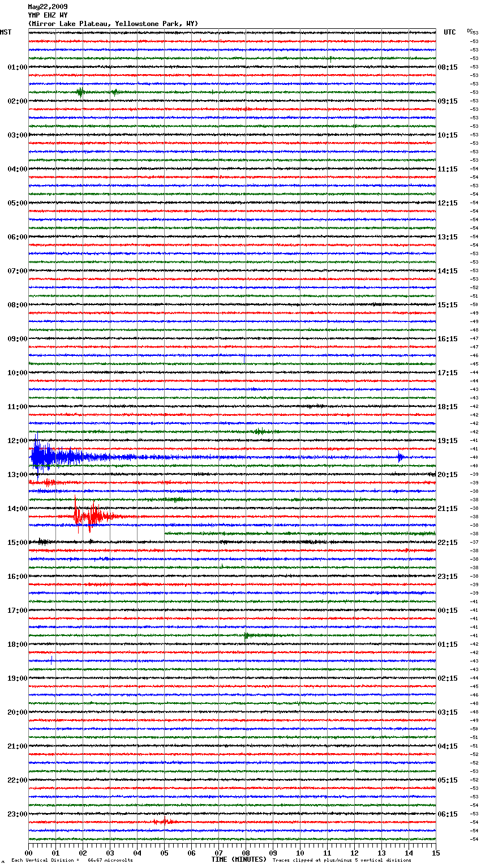Click the 03:15 UTC time label
This screenshot has width=481, height=868.
[x=448, y=712]
